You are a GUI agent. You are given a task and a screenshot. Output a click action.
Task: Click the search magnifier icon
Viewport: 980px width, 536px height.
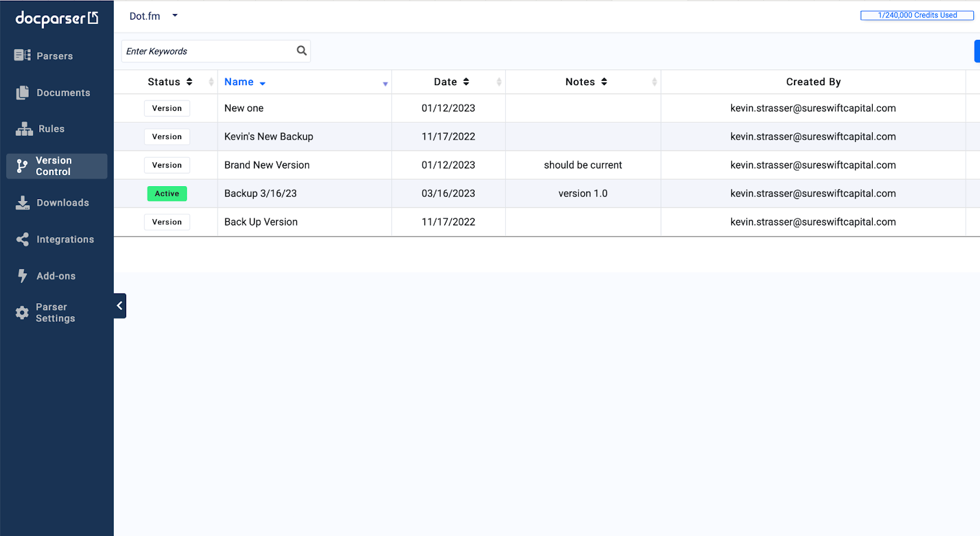[x=301, y=51]
